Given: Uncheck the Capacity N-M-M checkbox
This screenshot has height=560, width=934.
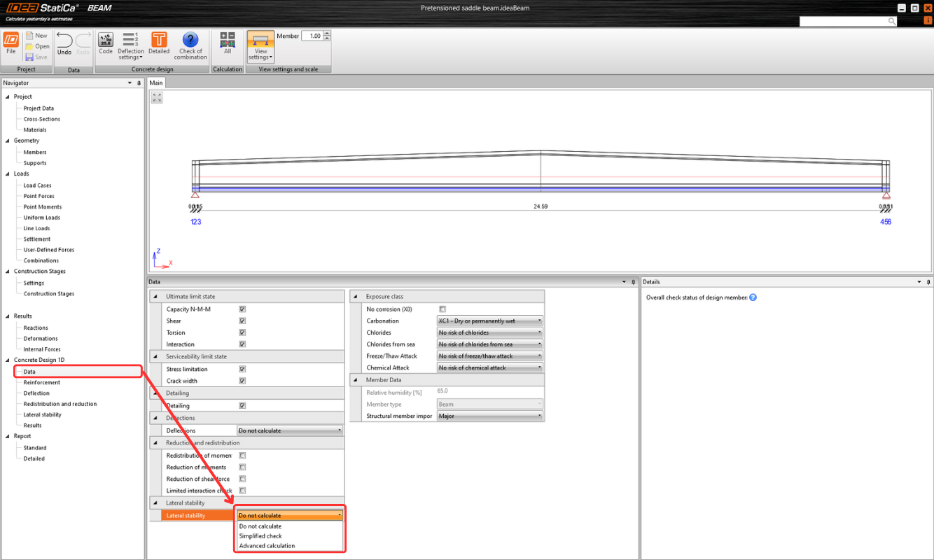Looking at the screenshot, I should pyautogui.click(x=242, y=309).
